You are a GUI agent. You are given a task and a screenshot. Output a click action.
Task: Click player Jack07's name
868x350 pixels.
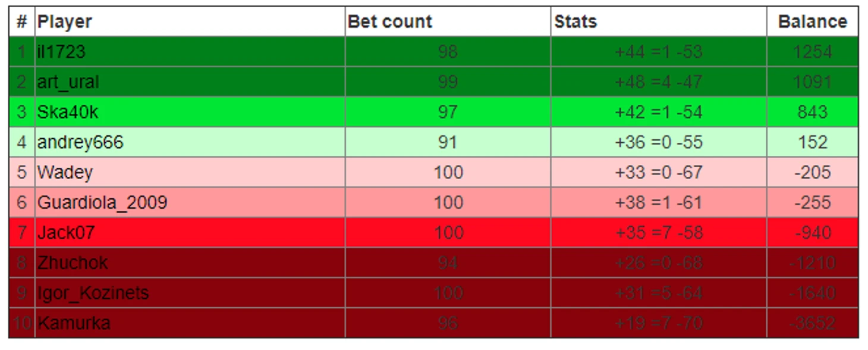coord(66,233)
